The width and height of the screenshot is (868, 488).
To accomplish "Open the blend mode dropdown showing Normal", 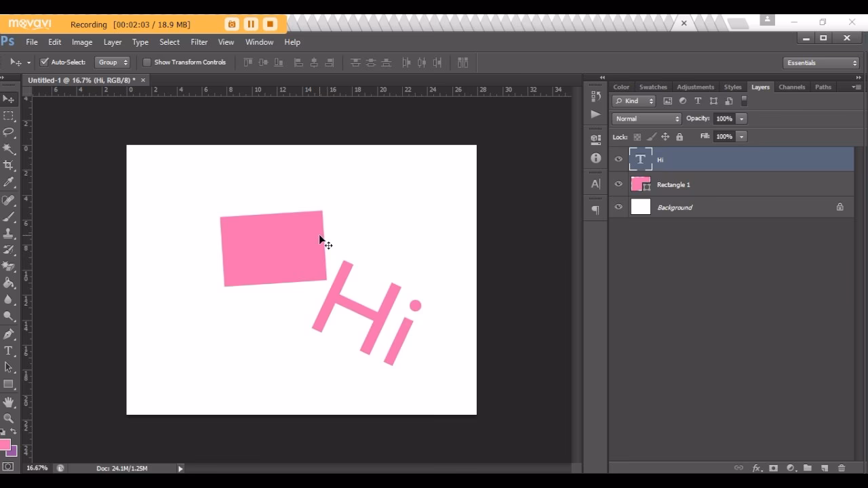I will [645, 118].
